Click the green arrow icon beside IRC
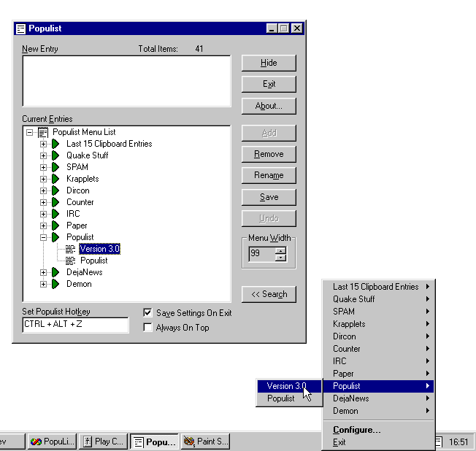 tap(55, 214)
